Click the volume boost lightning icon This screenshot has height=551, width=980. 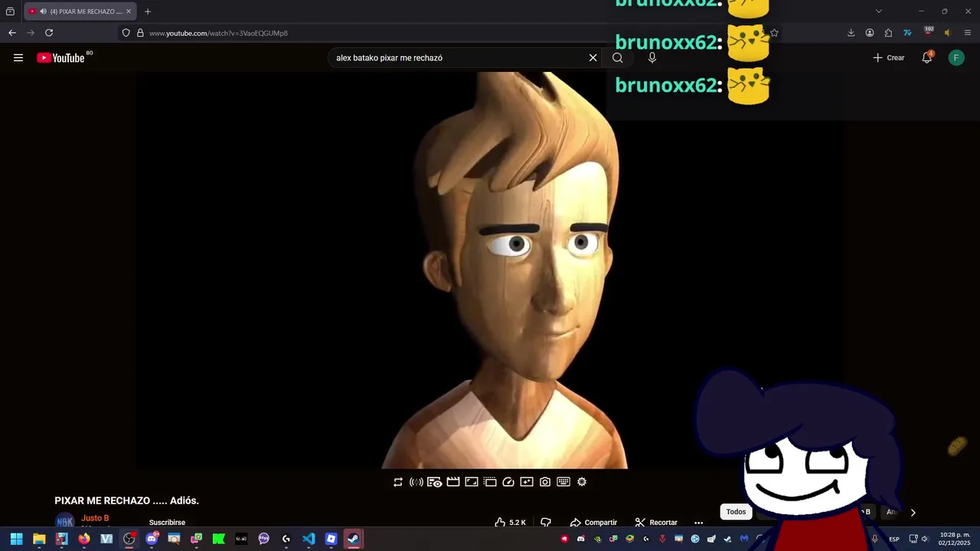point(416,482)
